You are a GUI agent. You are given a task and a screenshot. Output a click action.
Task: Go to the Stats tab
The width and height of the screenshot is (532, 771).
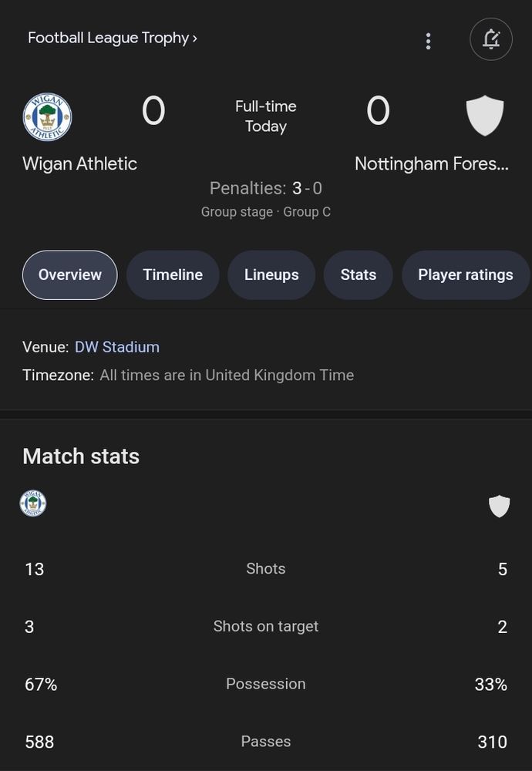click(358, 275)
